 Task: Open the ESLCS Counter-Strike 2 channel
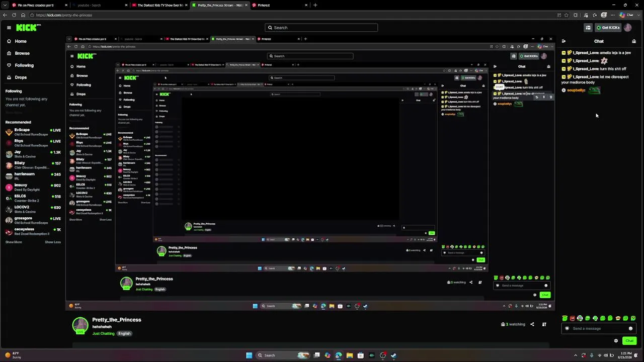coord(33,199)
